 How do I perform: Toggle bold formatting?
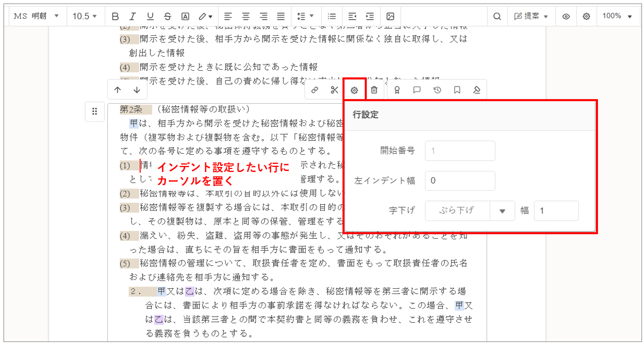pos(115,16)
